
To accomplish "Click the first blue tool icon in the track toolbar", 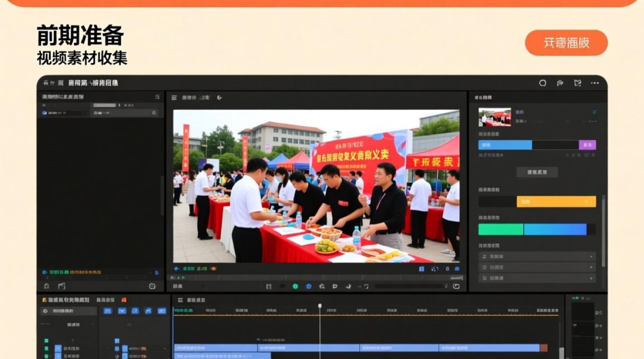I will 108,311.
